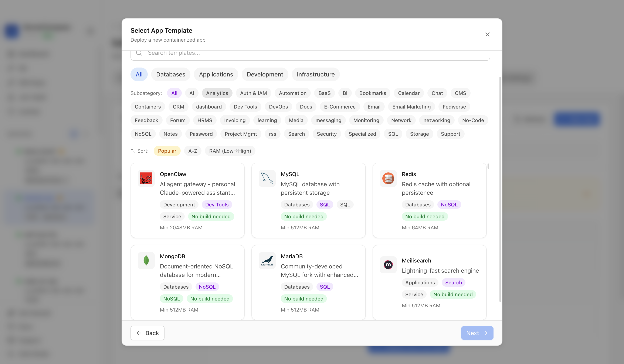Filter by CRM subcategory
This screenshot has height=364, width=624.
click(x=178, y=107)
